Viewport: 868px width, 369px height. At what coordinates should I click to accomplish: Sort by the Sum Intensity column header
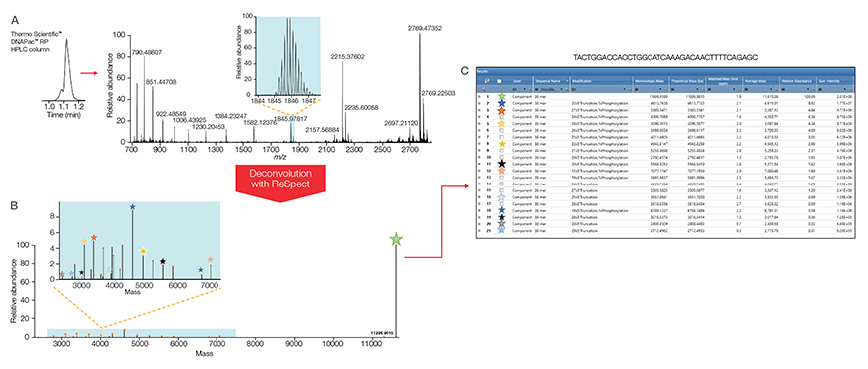pyautogui.click(x=829, y=81)
